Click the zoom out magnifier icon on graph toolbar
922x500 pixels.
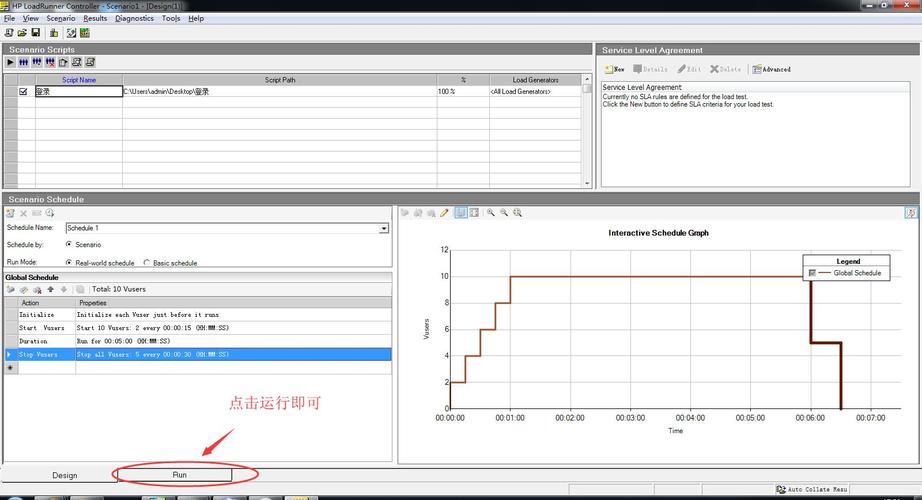point(504,213)
